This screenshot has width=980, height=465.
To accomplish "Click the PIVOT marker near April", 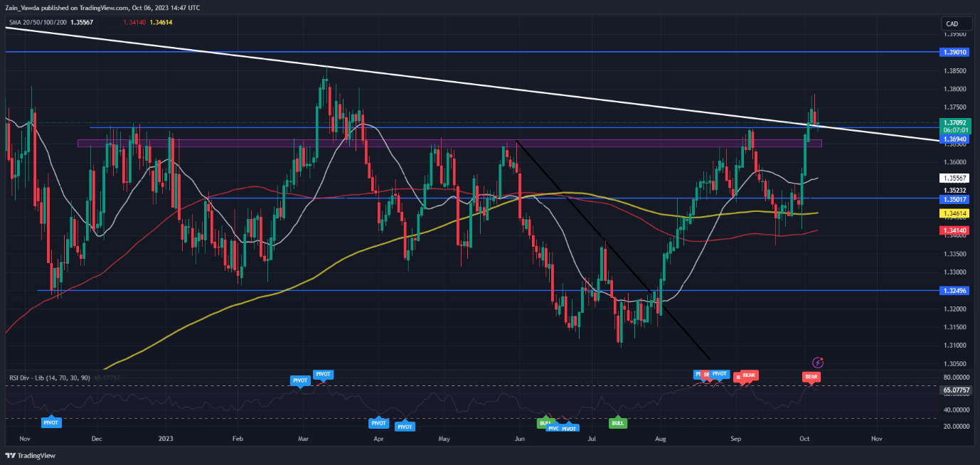I will point(378,423).
